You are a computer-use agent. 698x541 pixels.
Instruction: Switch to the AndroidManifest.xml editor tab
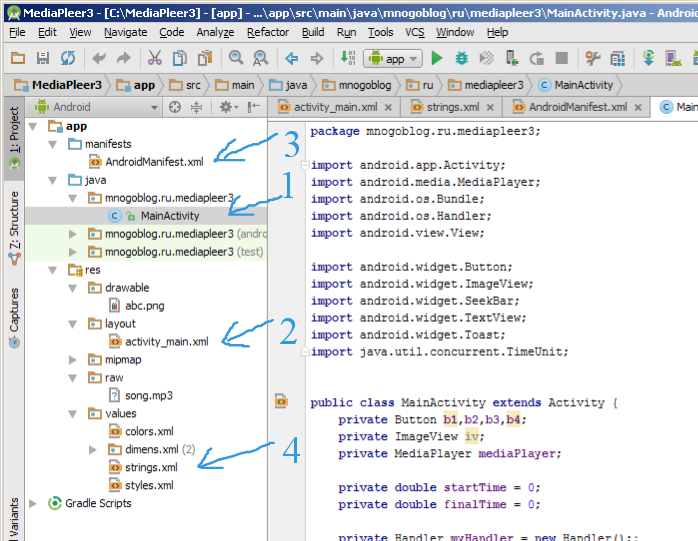tap(577, 107)
